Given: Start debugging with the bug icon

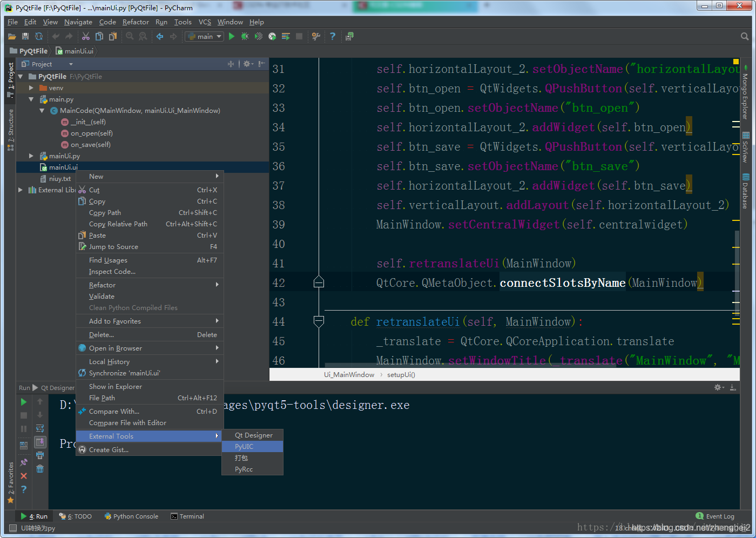Looking at the screenshot, I should pyautogui.click(x=245, y=36).
